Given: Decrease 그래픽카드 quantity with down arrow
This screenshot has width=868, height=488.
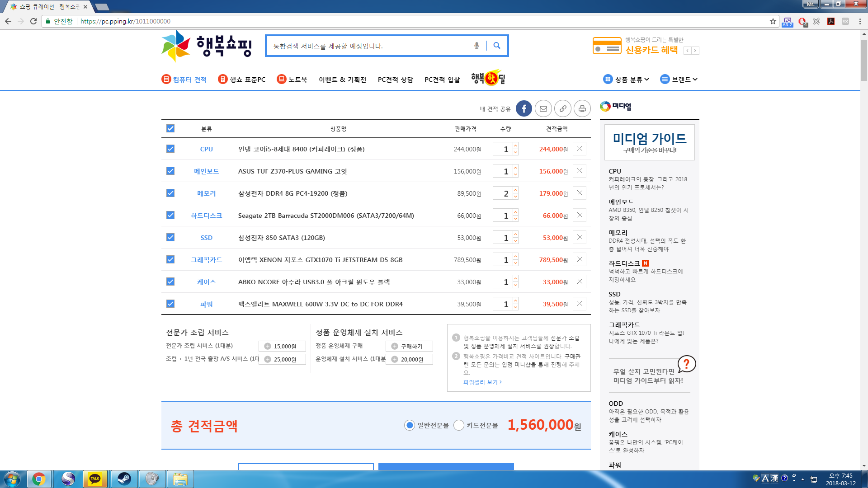Looking at the screenshot, I should tap(515, 263).
